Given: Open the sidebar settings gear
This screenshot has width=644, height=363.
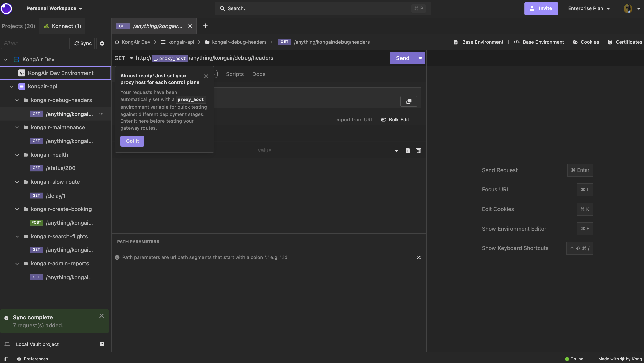Looking at the screenshot, I should click(x=102, y=43).
